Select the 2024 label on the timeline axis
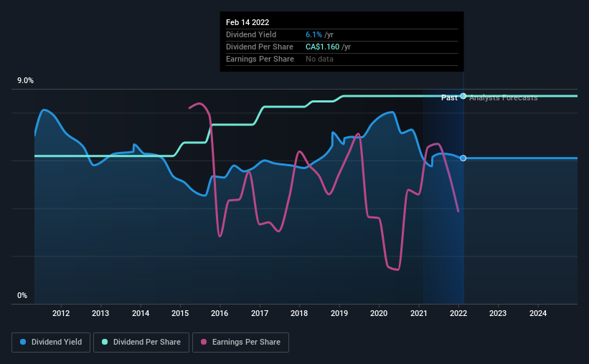The image size is (589, 364). tap(538, 313)
